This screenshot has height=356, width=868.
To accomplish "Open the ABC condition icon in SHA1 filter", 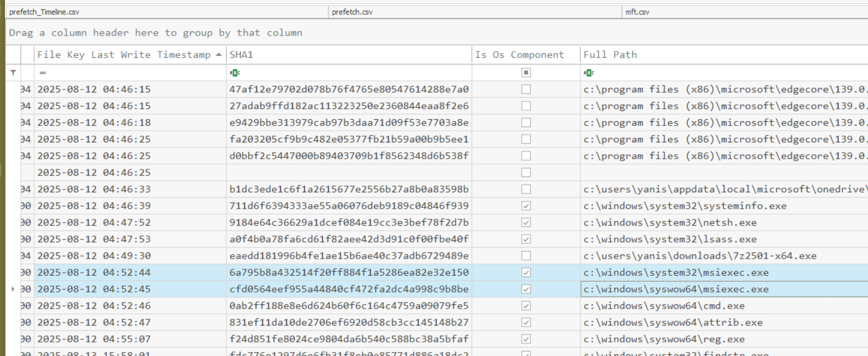I will (235, 73).
